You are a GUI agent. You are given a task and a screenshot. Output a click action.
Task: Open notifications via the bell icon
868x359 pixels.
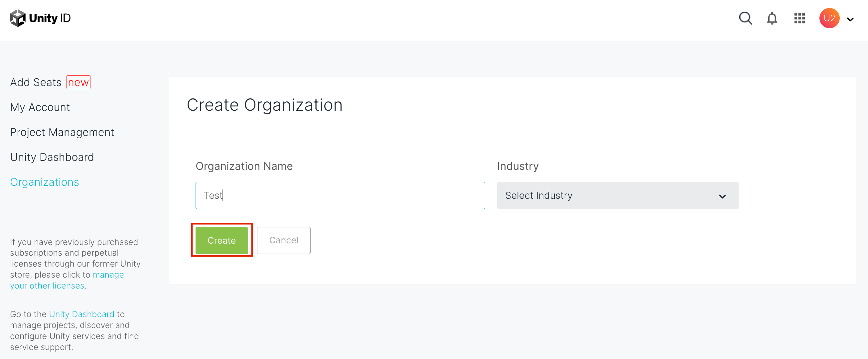pyautogui.click(x=772, y=19)
